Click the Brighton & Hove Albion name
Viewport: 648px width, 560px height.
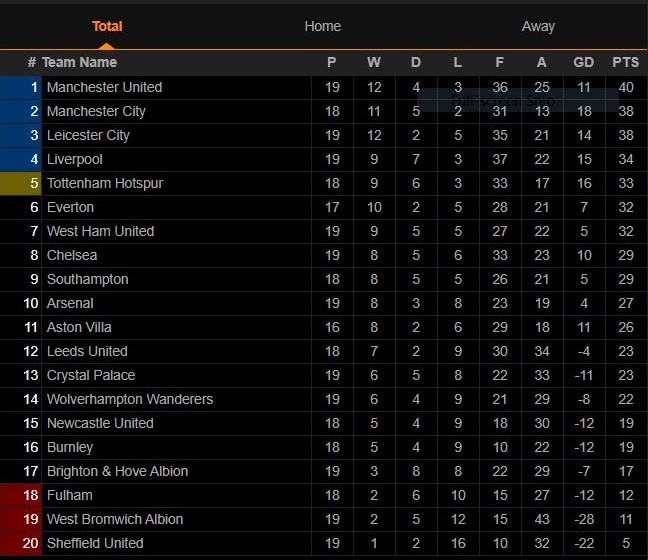pos(117,471)
